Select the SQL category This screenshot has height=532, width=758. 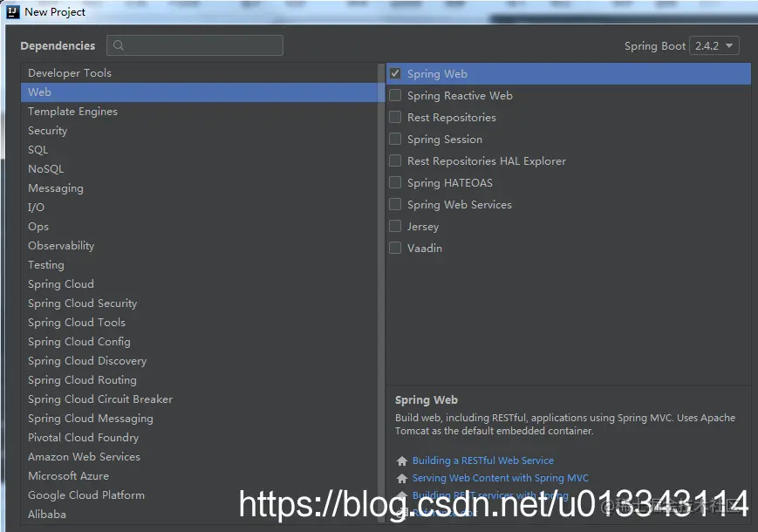pyautogui.click(x=200, y=150)
